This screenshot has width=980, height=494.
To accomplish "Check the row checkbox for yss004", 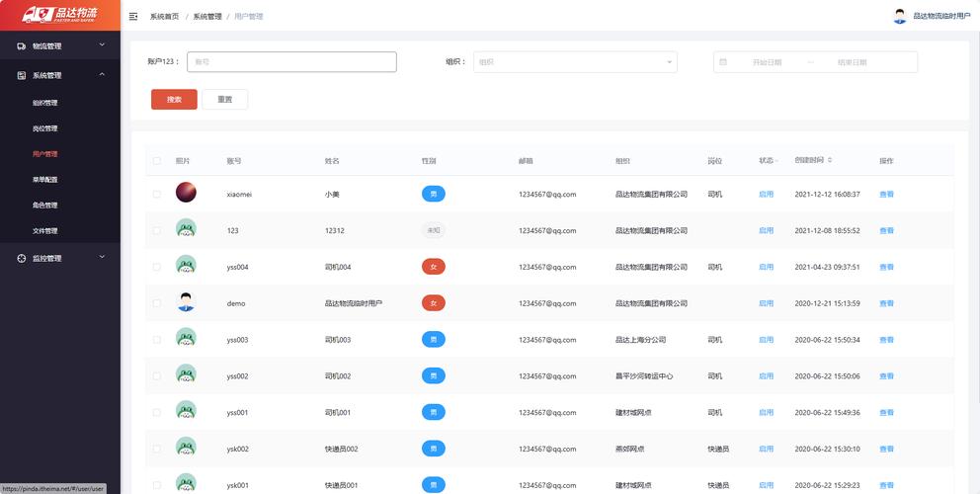I will 157,267.
